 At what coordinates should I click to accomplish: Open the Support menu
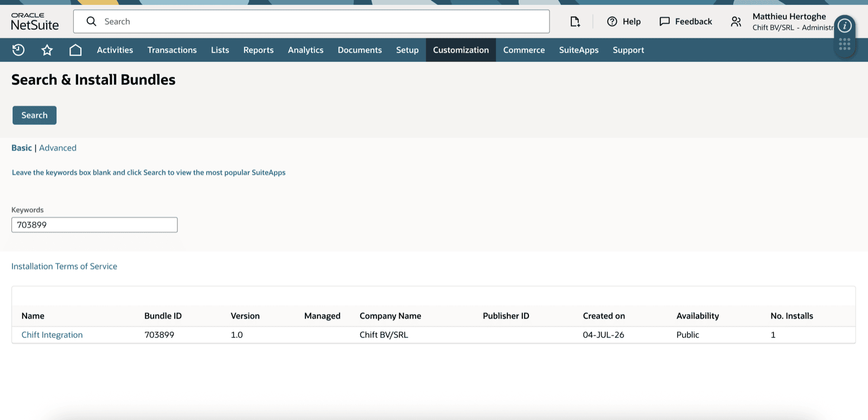pos(628,50)
